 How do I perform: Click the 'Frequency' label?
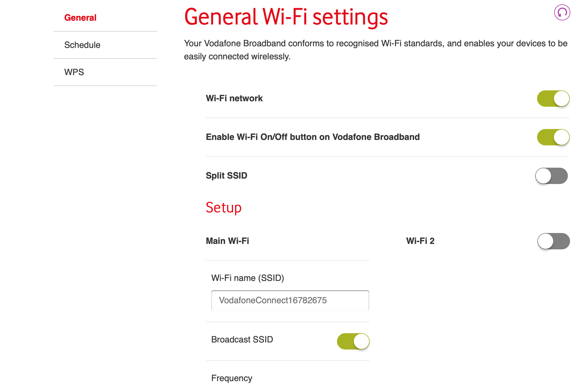point(232,378)
